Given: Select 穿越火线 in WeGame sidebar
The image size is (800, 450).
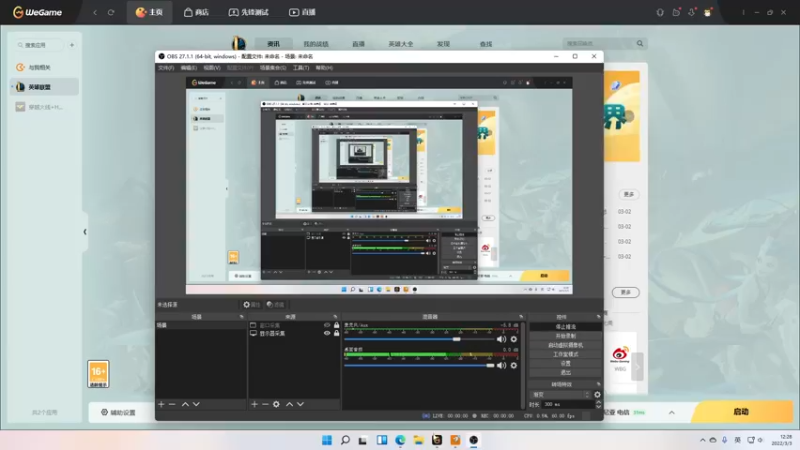Looking at the screenshot, I should click(x=44, y=107).
